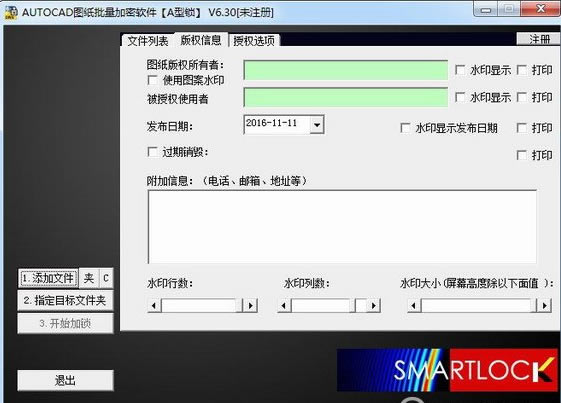Check 打印 for 图纸版权所有者 row

pyautogui.click(x=522, y=70)
